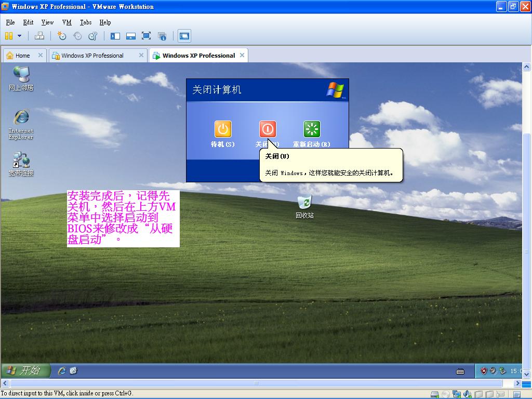This screenshot has width=532, height=399.
Task: Click the second quick launch icon
Action: 74,371
